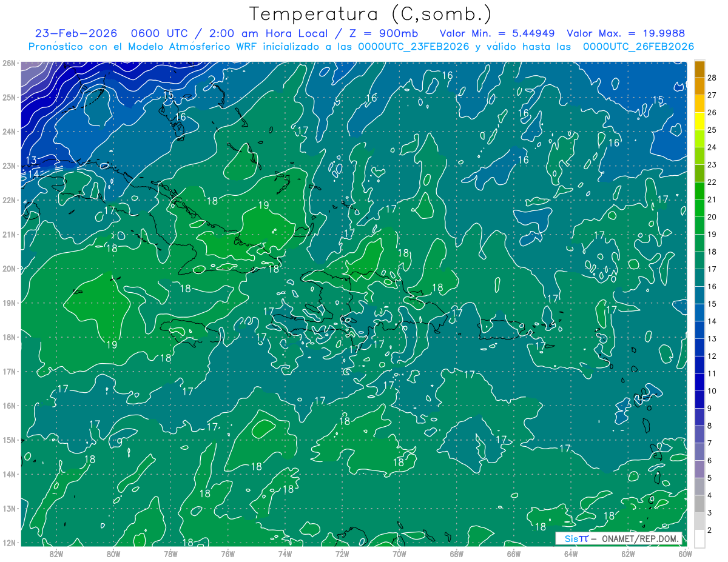The height and width of the screenshot is (562, 728).
Task: Click the "80W" longitude axis label
Action: (113, 554)
